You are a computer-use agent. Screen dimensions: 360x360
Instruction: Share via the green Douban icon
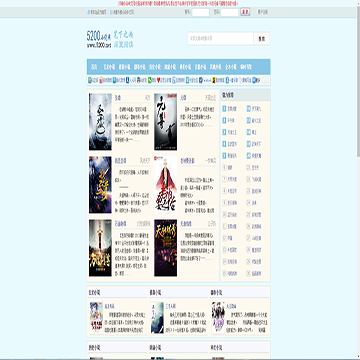[150, 80]
